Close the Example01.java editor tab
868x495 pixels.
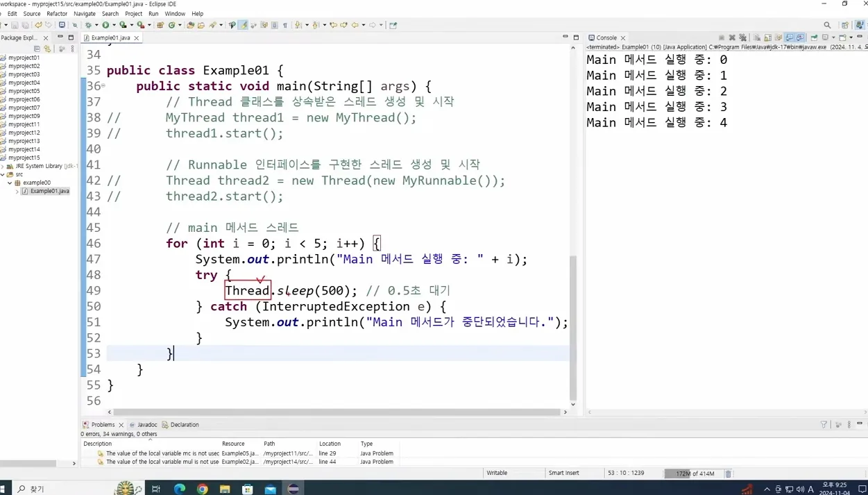click(137, 37)
